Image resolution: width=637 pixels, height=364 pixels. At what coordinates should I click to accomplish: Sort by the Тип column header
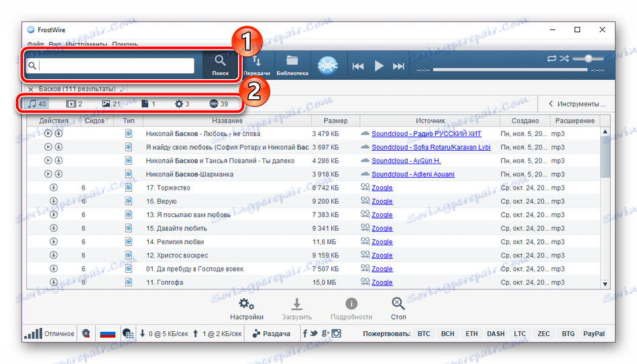(128, 121)
